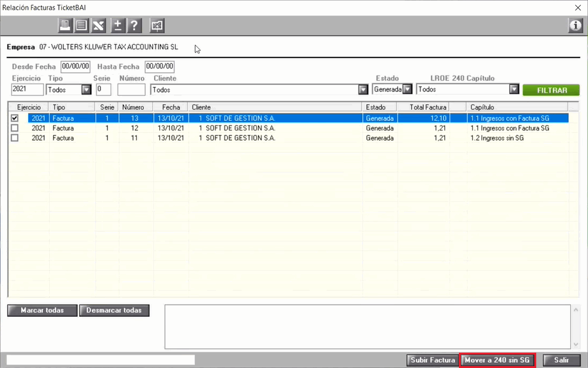Select the Total Factura cell '12,10'
This screenshot has height=368, width=588.
tap(423, 118)
